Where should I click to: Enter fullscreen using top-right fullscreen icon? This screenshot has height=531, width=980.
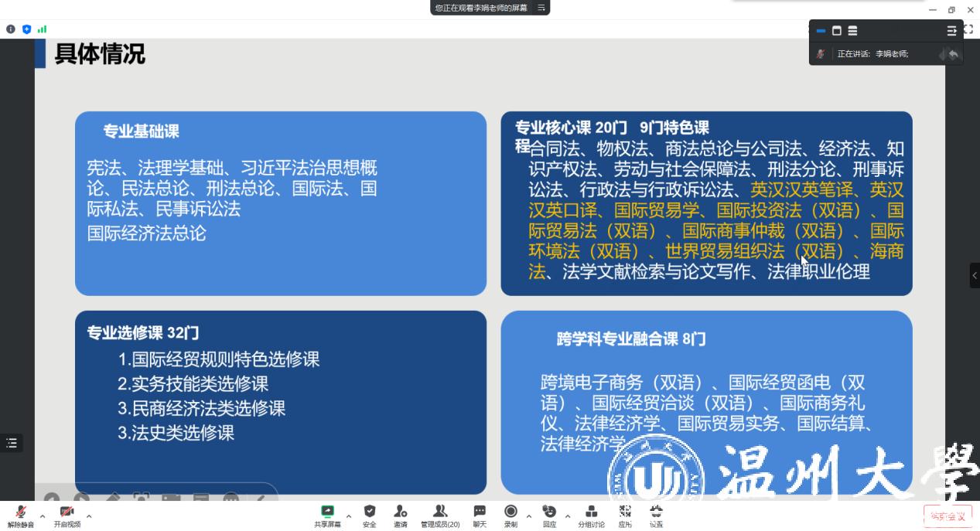point(968,29)
